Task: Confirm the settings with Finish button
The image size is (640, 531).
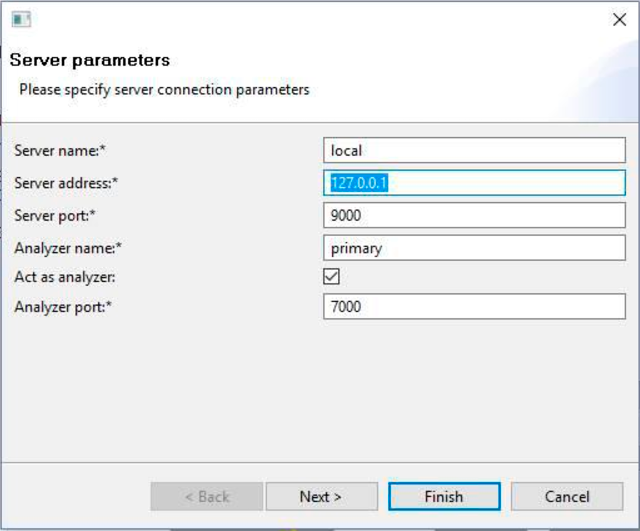Action: pyautogui.click(x=444, y=496)
